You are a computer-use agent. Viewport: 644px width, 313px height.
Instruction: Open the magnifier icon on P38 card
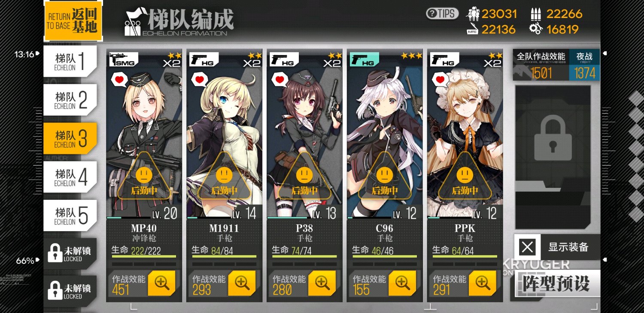pos(322,283)
